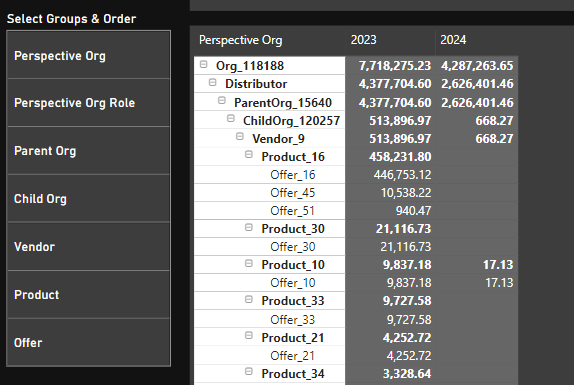Collapse the Product_30 group
This screenshot has height=385, width=574.
(249, 228)
